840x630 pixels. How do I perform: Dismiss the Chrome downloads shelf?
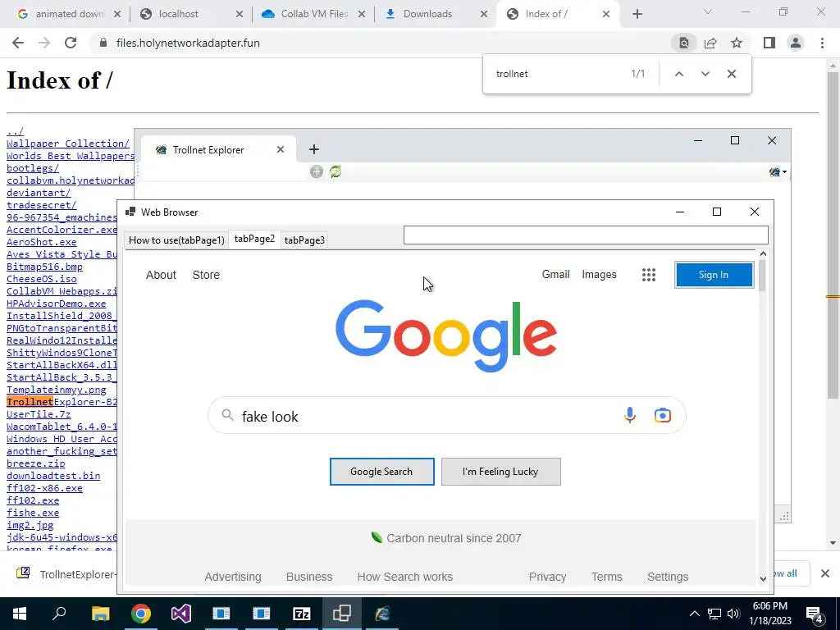point(825,573)
